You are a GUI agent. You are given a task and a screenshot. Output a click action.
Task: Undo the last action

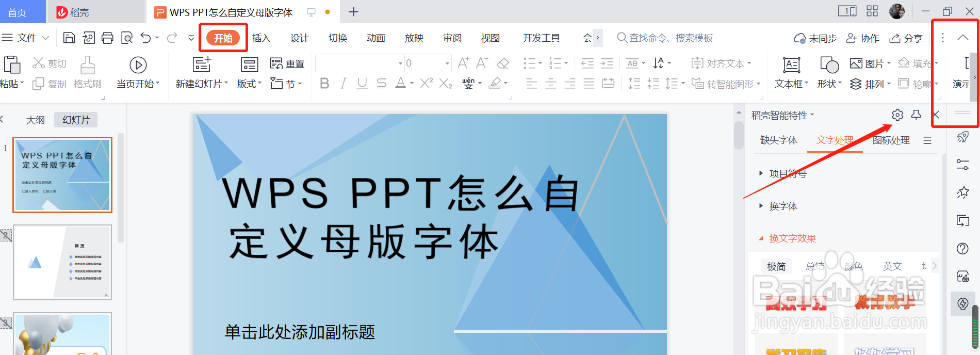pyautogui.click(x=146, y=38)
